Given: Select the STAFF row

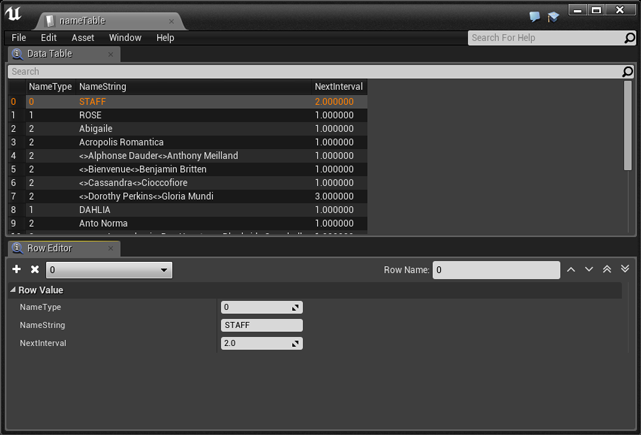Looking at the screenshot, I should click(188, 102).
